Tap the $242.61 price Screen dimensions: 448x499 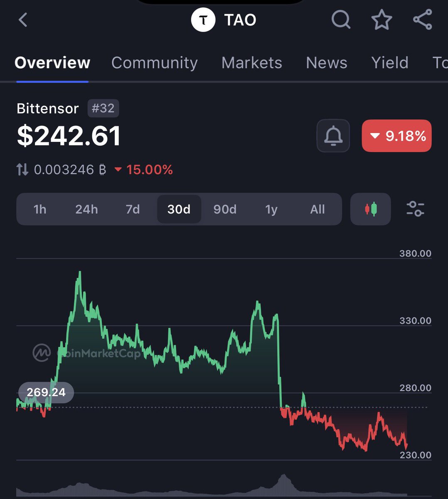point(69,136)
